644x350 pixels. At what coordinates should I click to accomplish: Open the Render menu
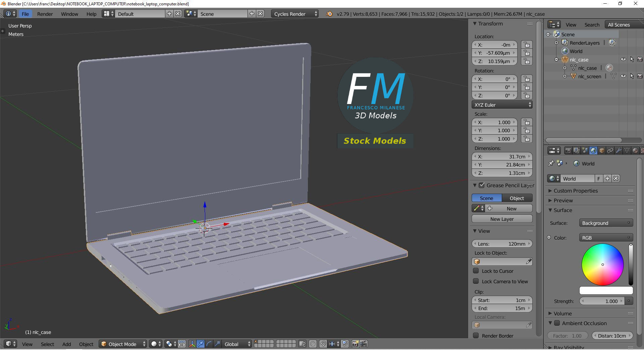[x=45, y=14]
